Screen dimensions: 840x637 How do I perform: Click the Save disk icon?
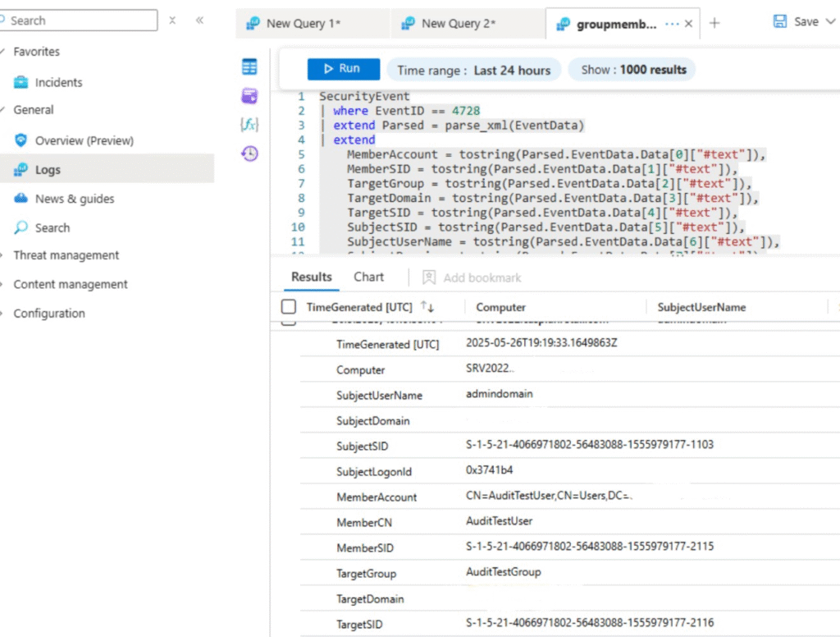(x=780, y=21)
